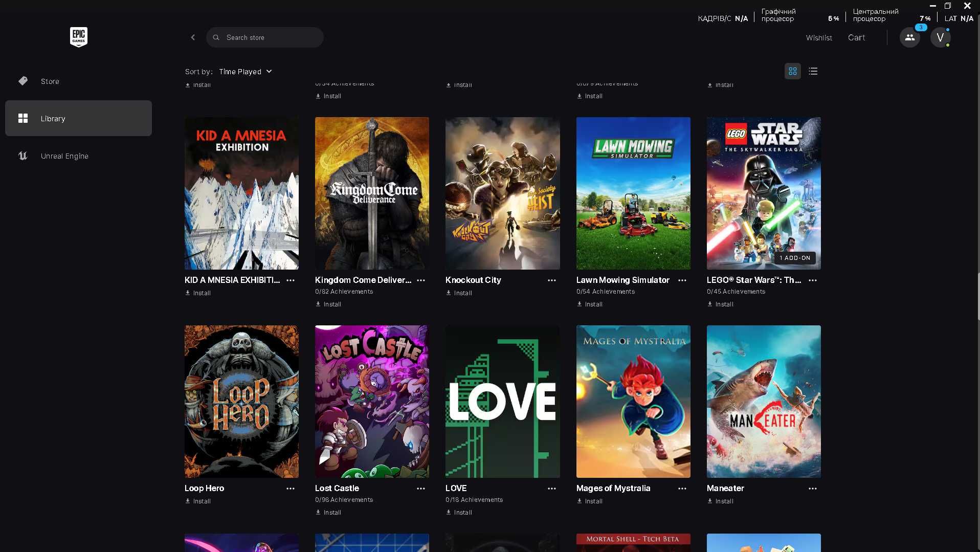
Task: Click 0/82 Achievements under Kingdom Come
Action: (344, 292)
